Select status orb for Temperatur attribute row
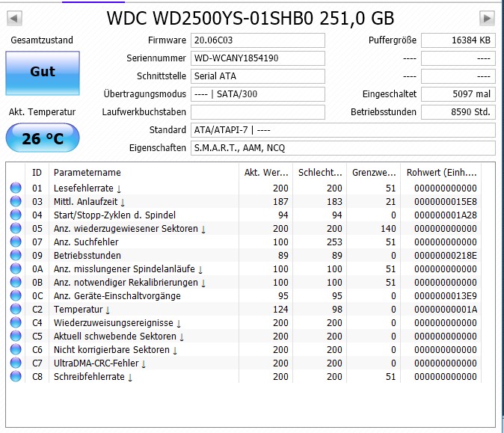 (x=16, y=310)
